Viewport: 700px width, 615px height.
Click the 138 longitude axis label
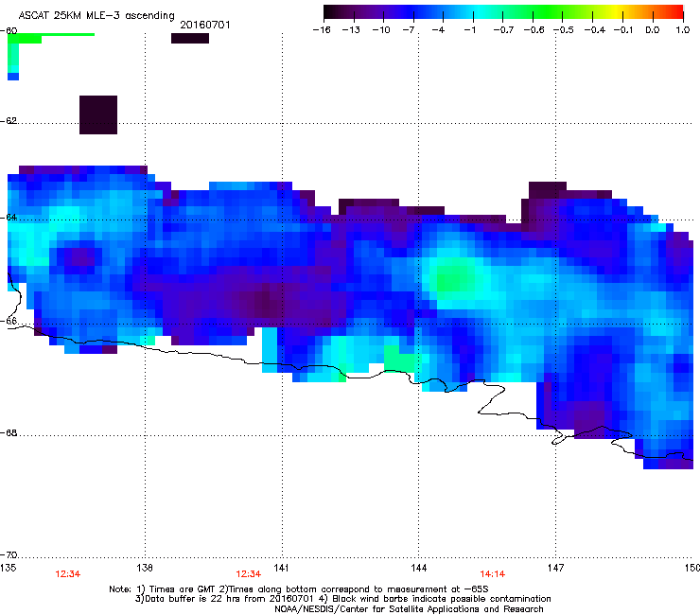click(x=145, y=568)
